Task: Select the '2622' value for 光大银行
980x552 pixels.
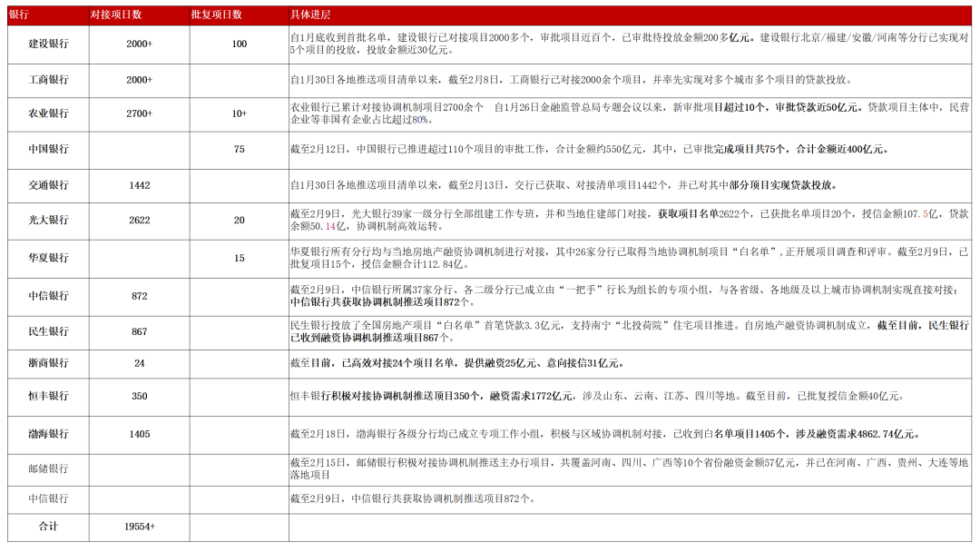Action: (x=140, y=220)
